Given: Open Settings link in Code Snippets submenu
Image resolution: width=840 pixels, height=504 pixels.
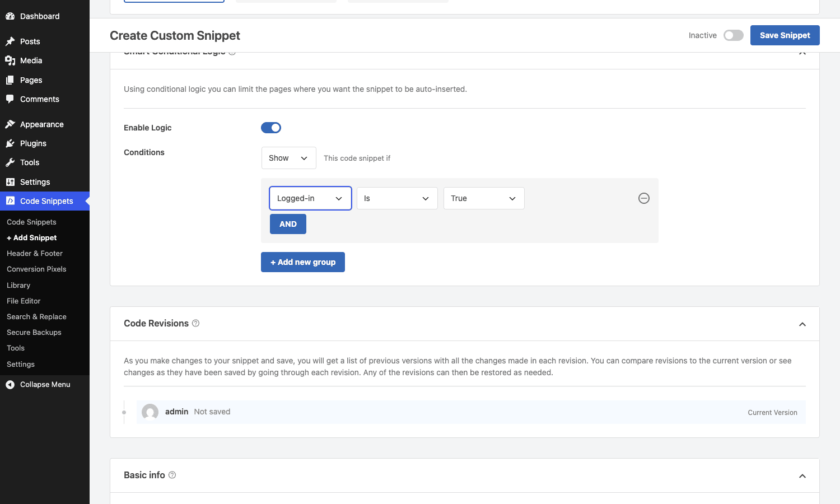Looking at the screenshot, I should pyautogui.click(x=21, y=365).
